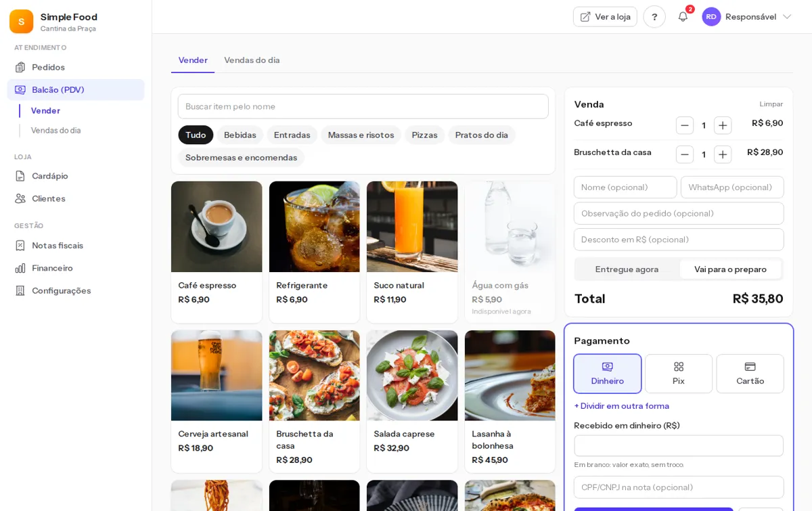
Task: Switch to the Vender tab
Action: (x=193, y=60)
